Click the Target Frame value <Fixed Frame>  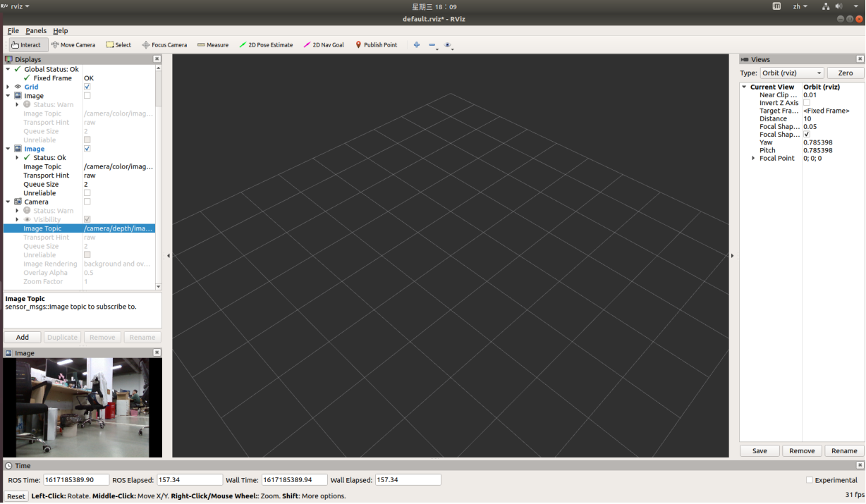[x=827, y=111]
